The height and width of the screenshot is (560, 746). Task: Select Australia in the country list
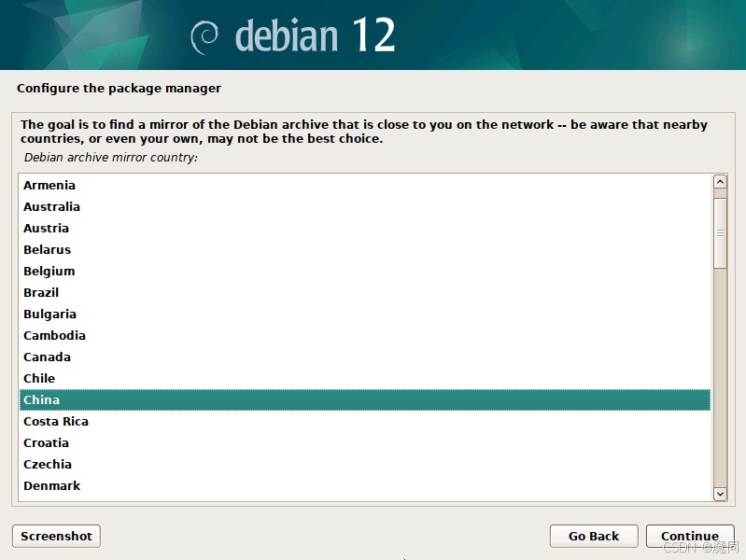coord(365,206)
